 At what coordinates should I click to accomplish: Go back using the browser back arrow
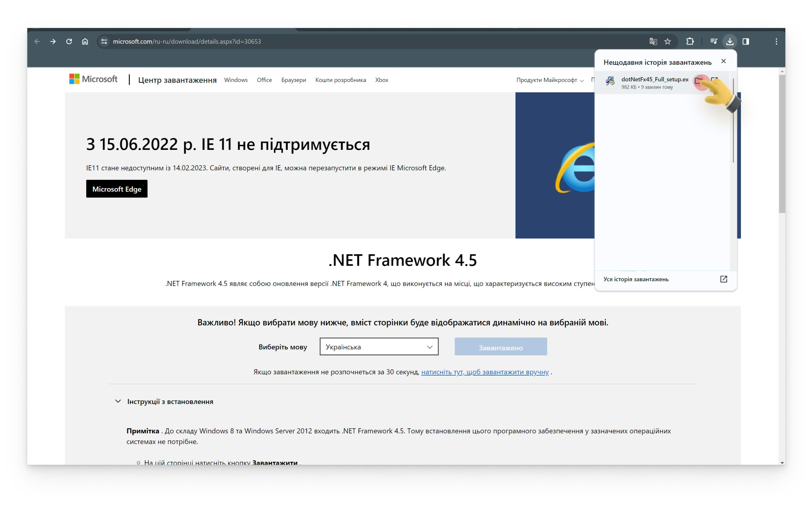click(37, 42)
